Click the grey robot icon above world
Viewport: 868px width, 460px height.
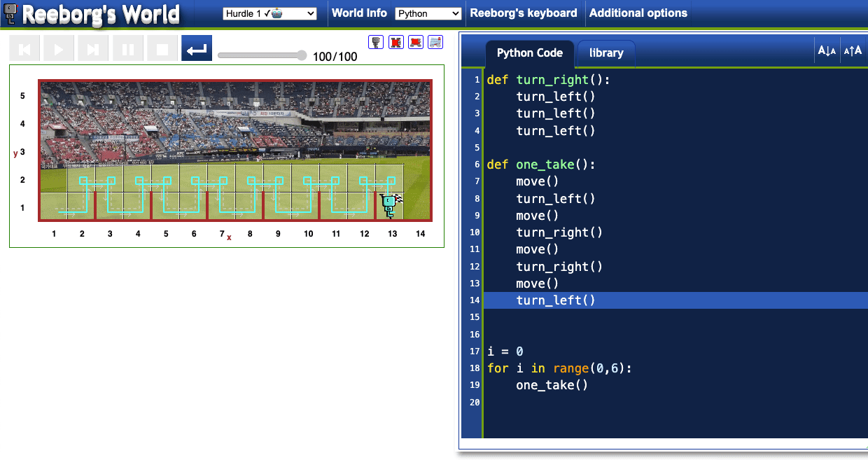click(377, 43)
